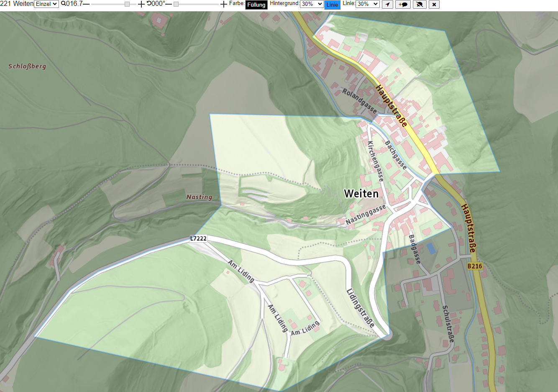Image resolution: width=558 pixels, height=392 pixels.
Task: Click the rotation reset arrow icon
Action: 149,4
